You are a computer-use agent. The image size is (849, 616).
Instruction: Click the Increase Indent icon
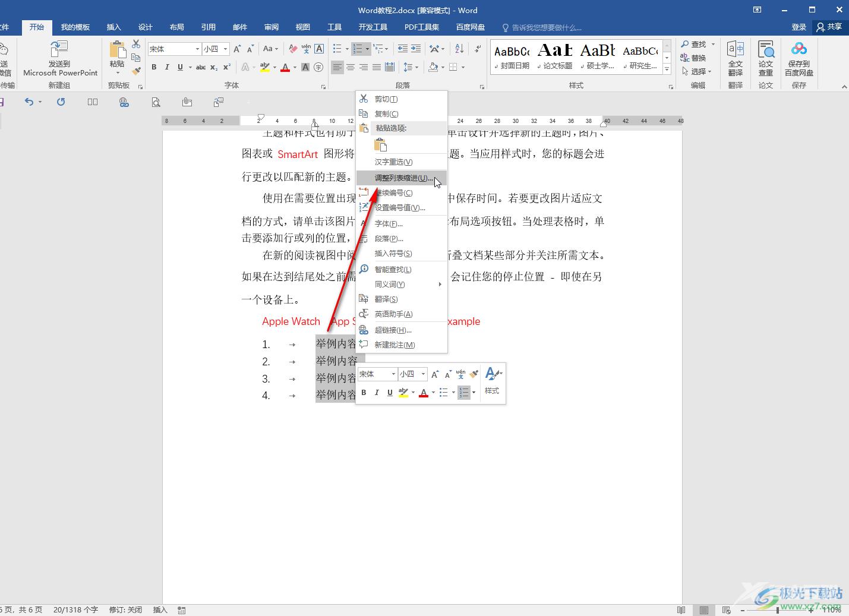tap(416, 49)
